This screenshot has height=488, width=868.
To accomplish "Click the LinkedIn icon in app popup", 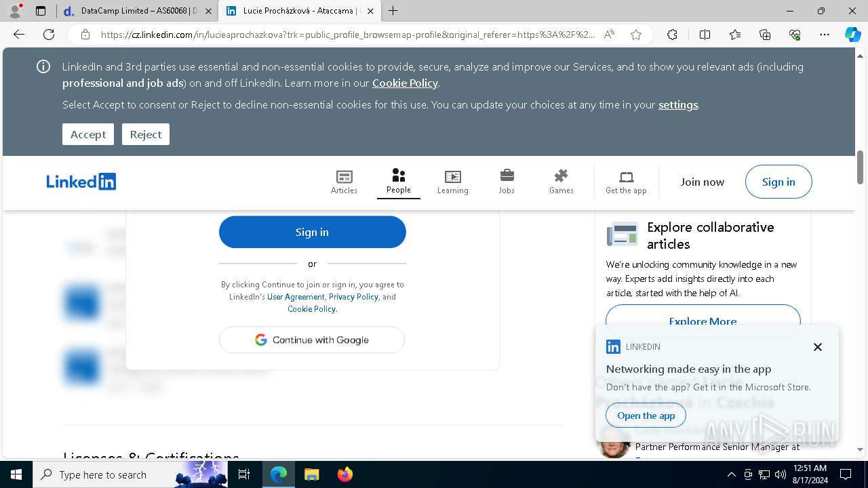I will [613, 347].
